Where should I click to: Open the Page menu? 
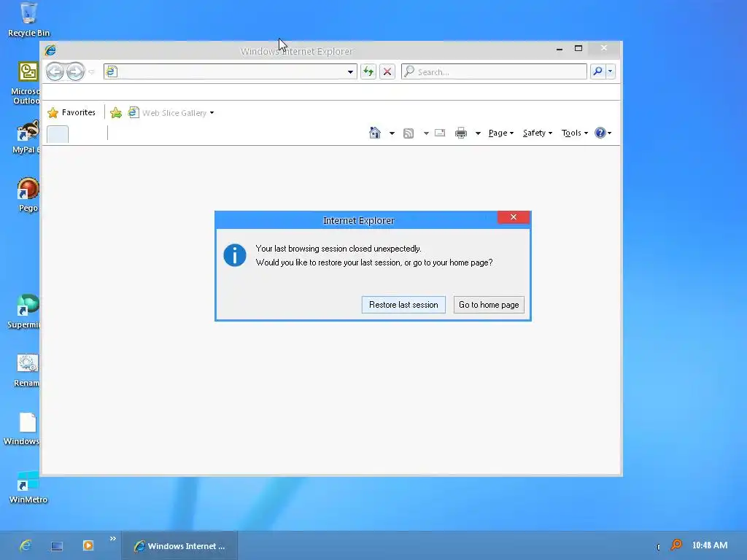pos(501,133)
